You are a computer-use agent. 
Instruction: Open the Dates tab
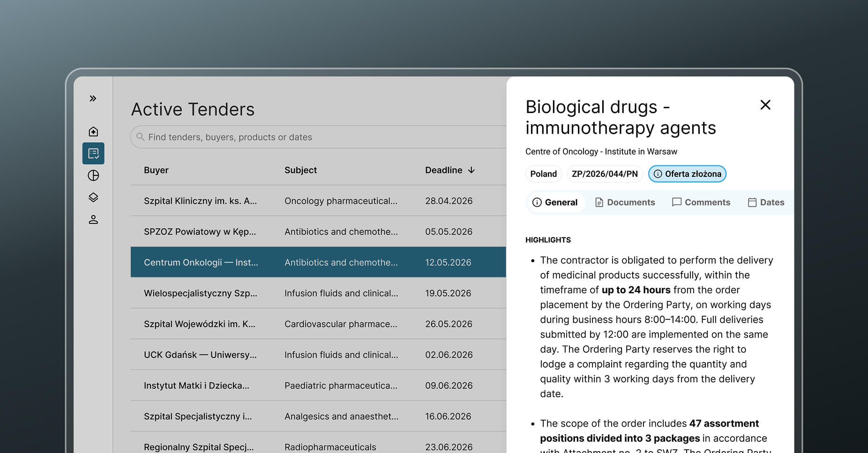[x=766, y=202]
